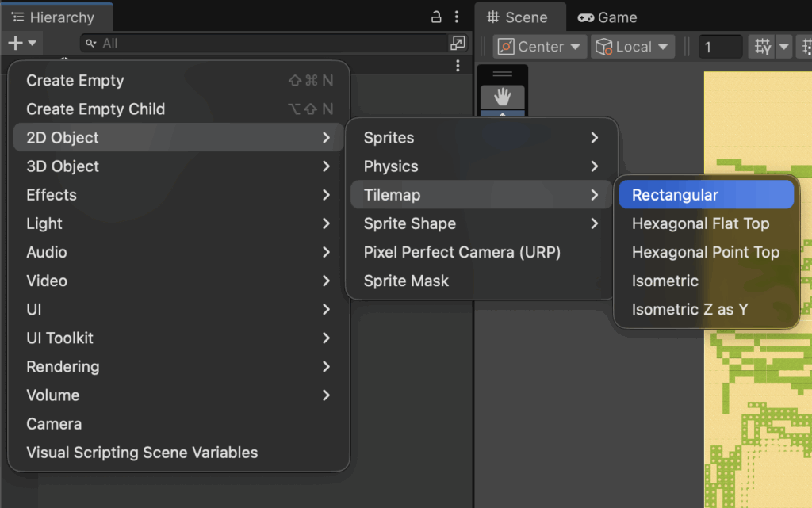The width and height of the screenshot is (812, 508).
Task: Select Isometric Z as Y tilemap
Action: 689,309
